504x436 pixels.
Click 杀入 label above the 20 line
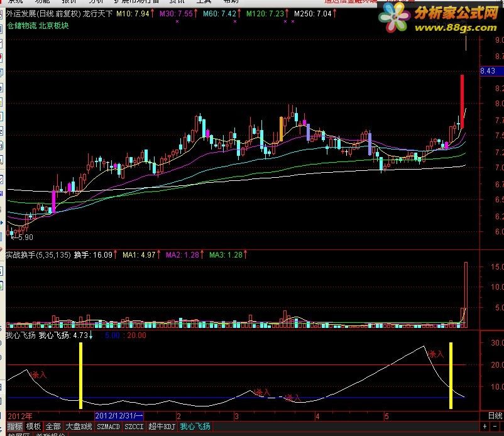click(436, 354)
